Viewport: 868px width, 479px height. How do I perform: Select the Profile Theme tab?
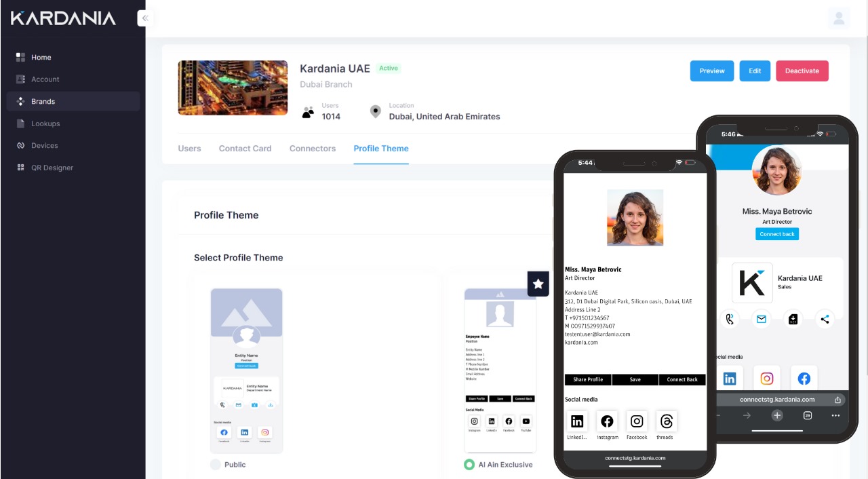pyautogui.click(x=381, y=149)
